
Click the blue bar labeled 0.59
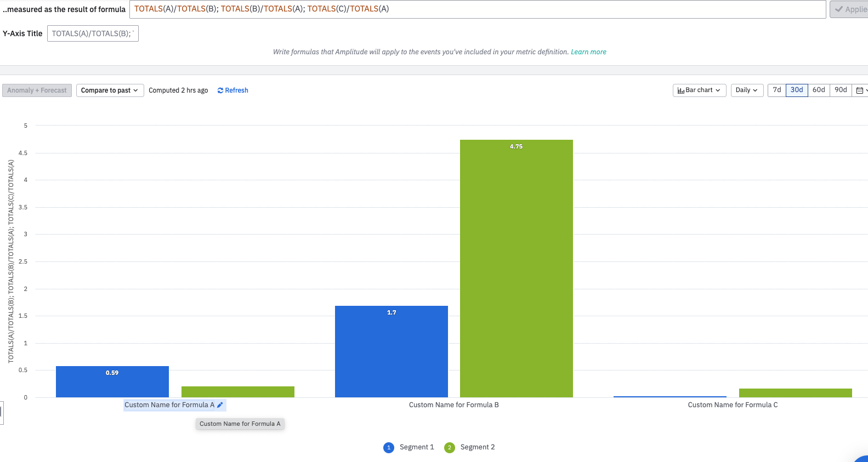[x=112, y=381]
